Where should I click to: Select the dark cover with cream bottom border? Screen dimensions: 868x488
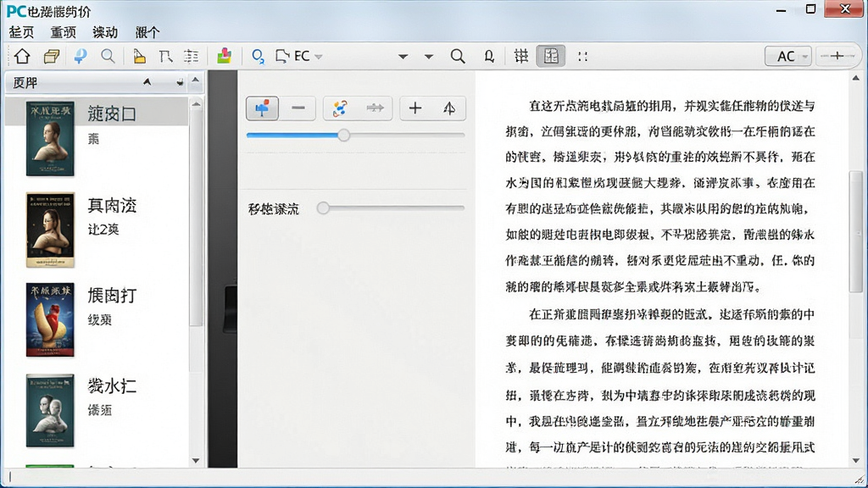click(x=50, y=230)
